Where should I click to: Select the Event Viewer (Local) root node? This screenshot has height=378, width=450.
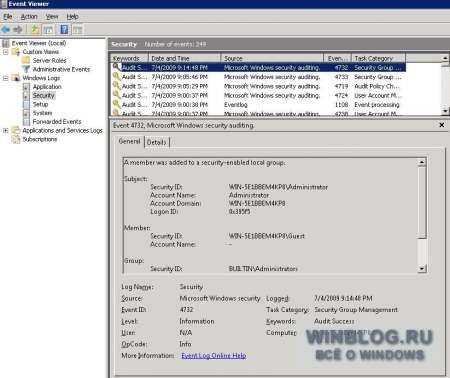(x=39, y=43)
